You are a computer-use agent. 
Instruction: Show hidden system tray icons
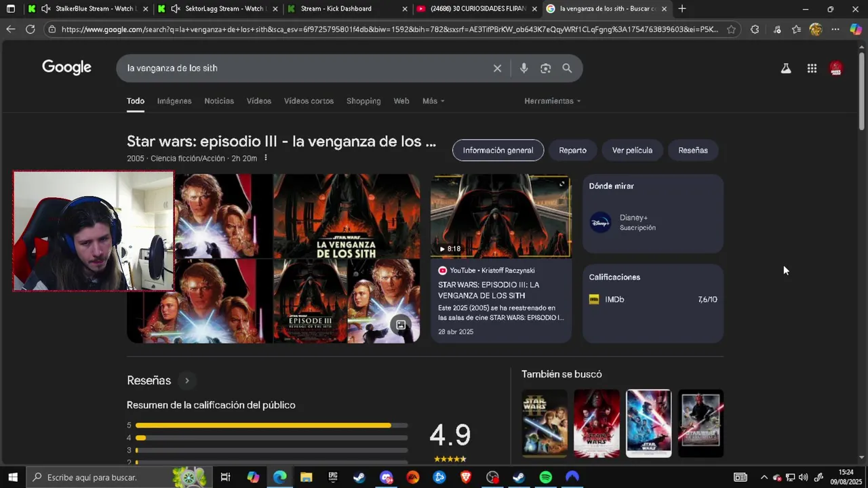764,477
